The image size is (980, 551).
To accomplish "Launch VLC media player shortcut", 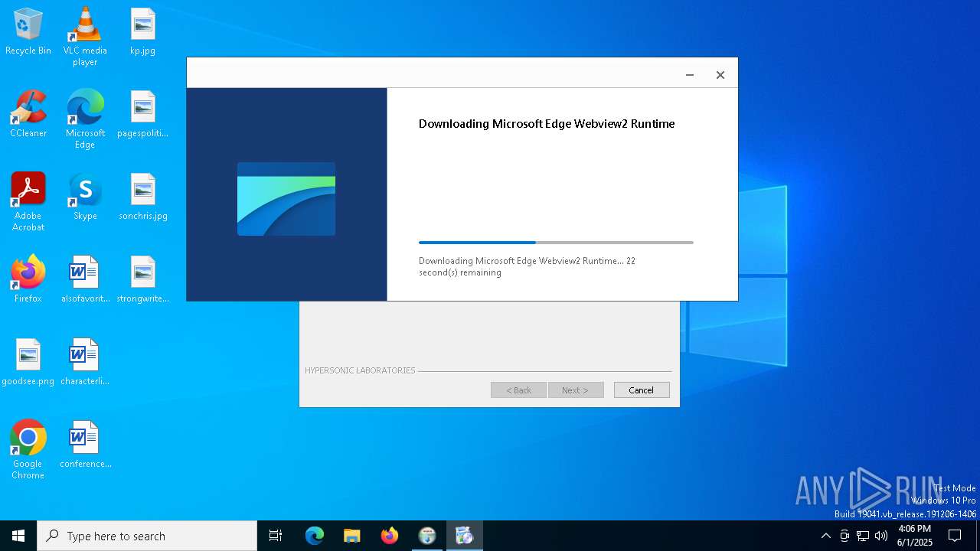I will [85, 37].
